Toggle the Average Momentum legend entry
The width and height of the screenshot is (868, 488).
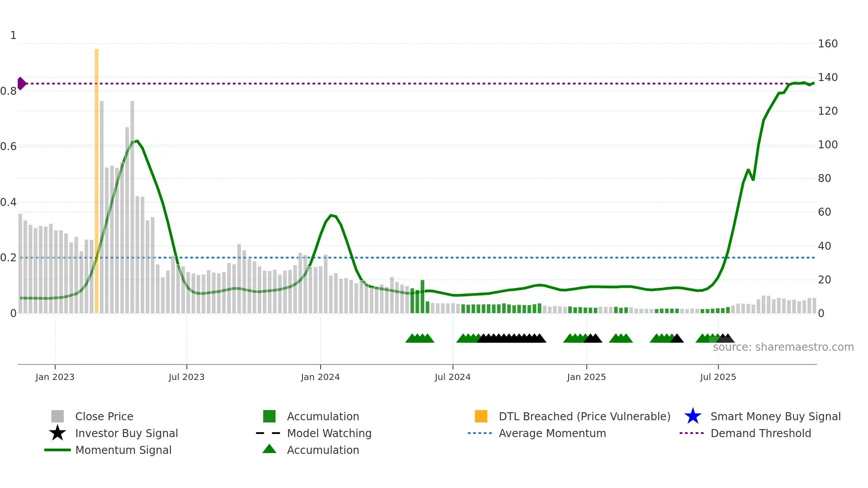(x=552, y=433)
